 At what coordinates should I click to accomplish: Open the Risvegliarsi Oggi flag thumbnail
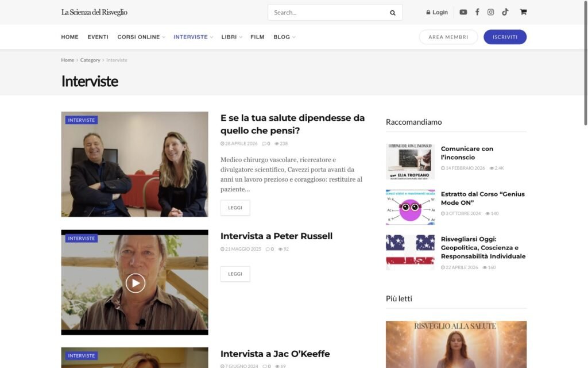click(x=410, y=252)
